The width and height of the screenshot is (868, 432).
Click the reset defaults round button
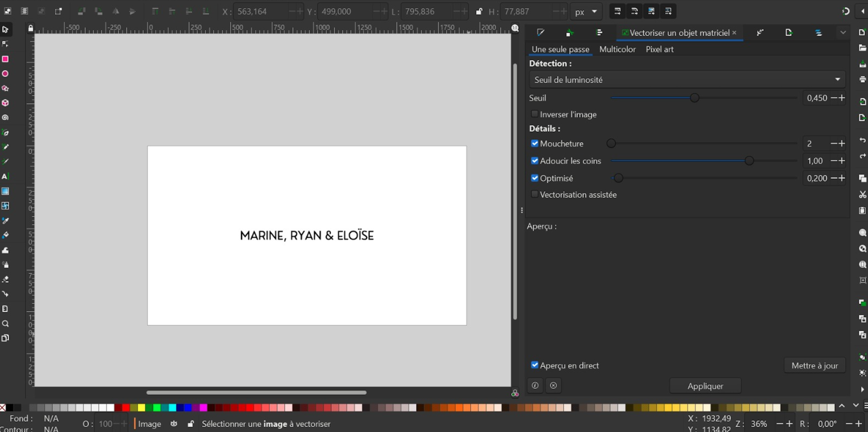tap(535, 385)
